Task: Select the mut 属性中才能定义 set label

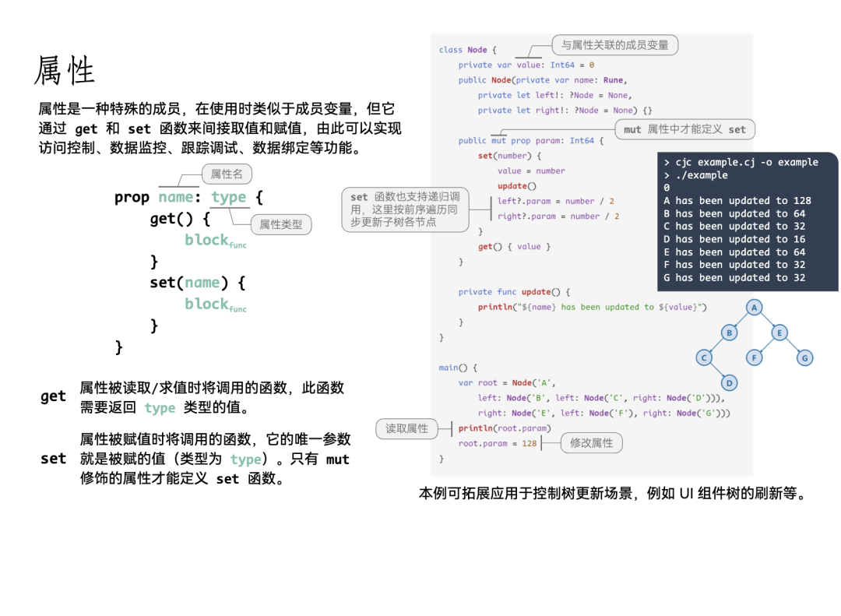Action: [684, 129]
